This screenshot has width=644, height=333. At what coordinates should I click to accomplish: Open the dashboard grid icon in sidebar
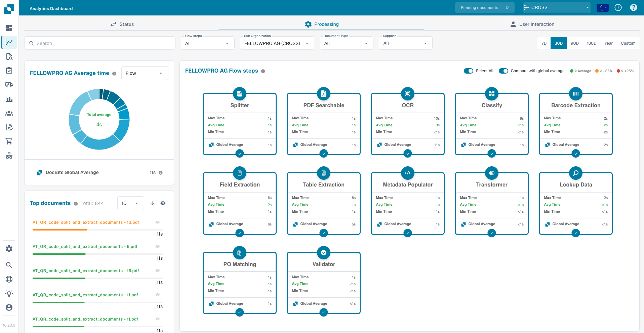(x=9, y=28)
